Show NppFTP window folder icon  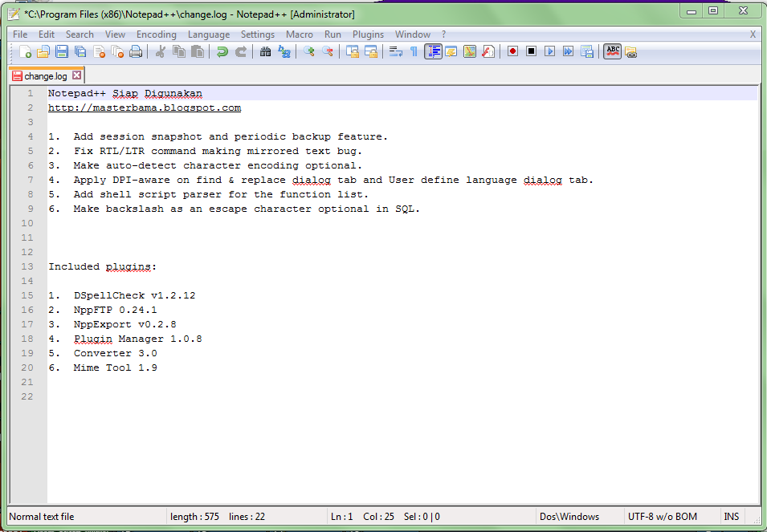(631, 51)
